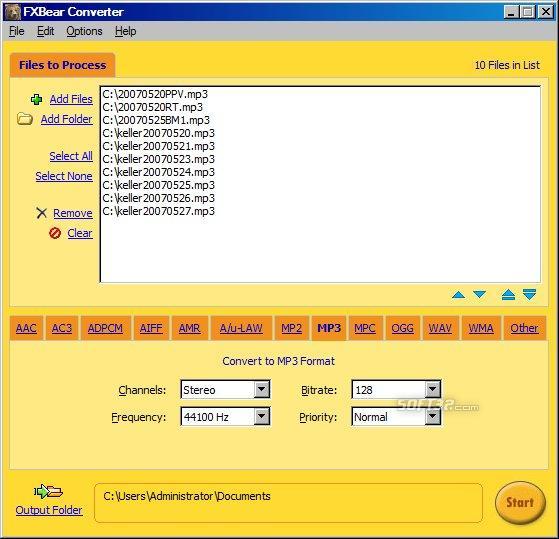Screen dimensions: 559x539
Task: Click the Output Folder arrow icon
Action: pyautogui.click(x=48, y=492)
